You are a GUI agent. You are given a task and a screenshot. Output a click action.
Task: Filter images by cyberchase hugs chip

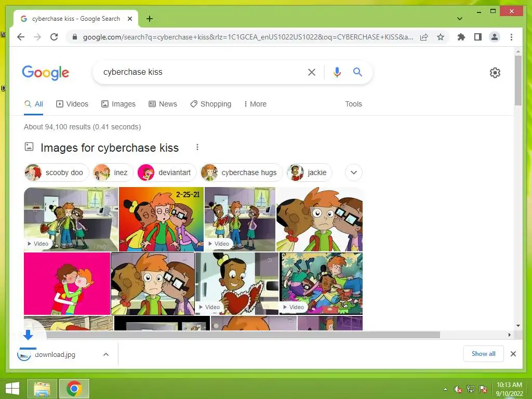241,172
